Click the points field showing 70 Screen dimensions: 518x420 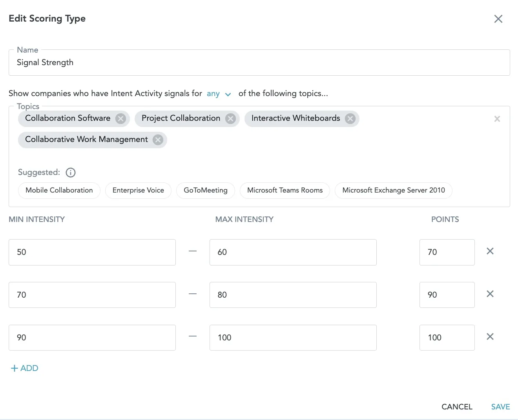click(x=447, y=252)
